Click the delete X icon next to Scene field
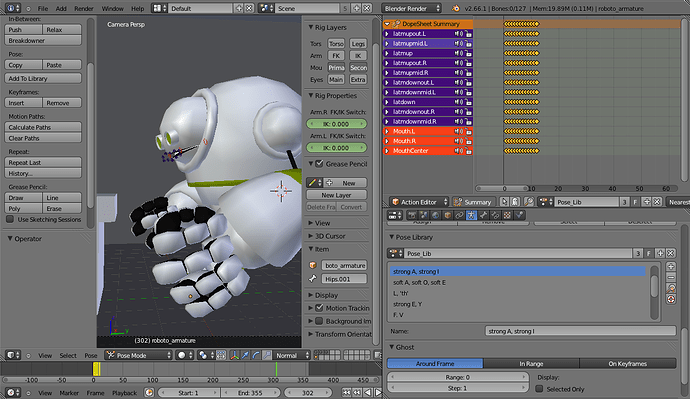The height and width of the screenshot is (399, 690). 366,8
